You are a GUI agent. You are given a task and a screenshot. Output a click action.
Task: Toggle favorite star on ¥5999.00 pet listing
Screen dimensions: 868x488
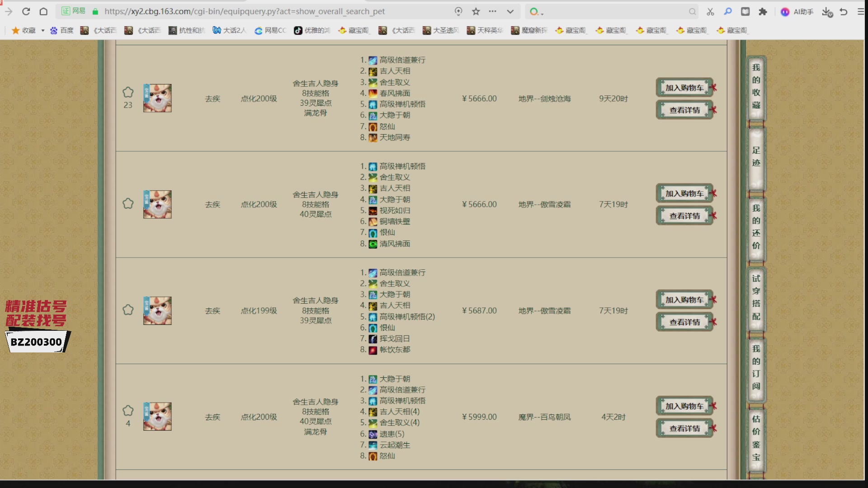tap(128, 410)
